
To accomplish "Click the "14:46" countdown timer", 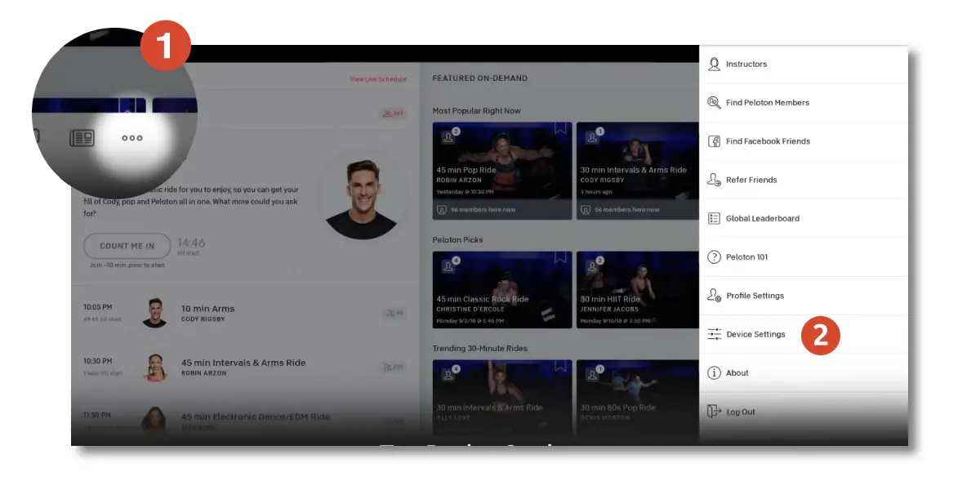I will click(x=191, y=243).
